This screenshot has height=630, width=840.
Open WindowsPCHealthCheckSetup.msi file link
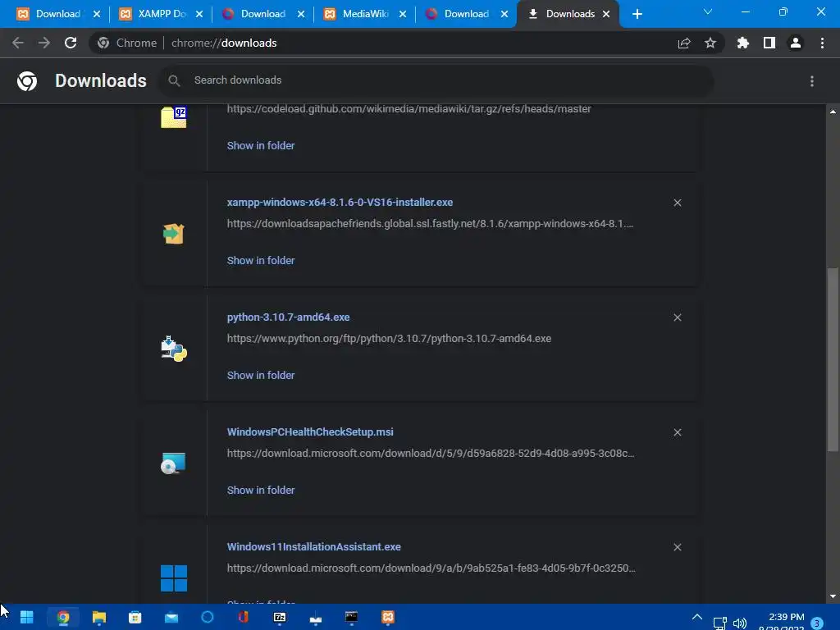point(310,431)
